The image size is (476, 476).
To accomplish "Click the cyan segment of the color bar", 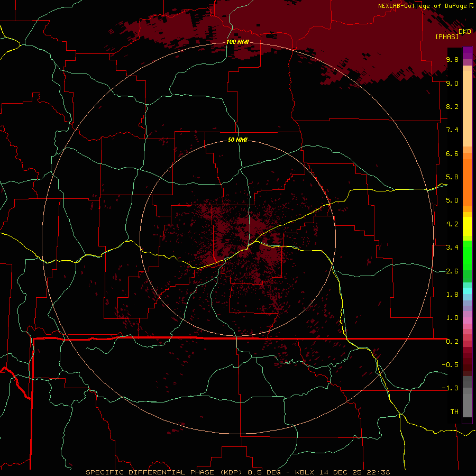I will [x=467, y=291].
